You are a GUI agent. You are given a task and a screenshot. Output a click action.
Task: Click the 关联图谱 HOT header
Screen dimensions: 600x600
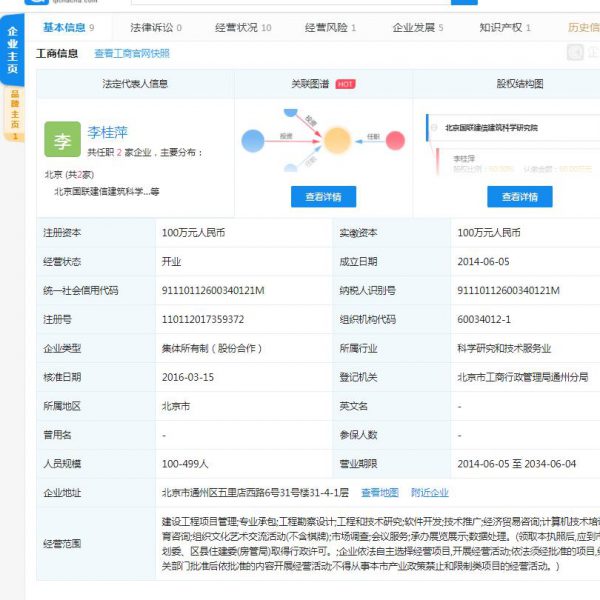(x=323, y=84)
